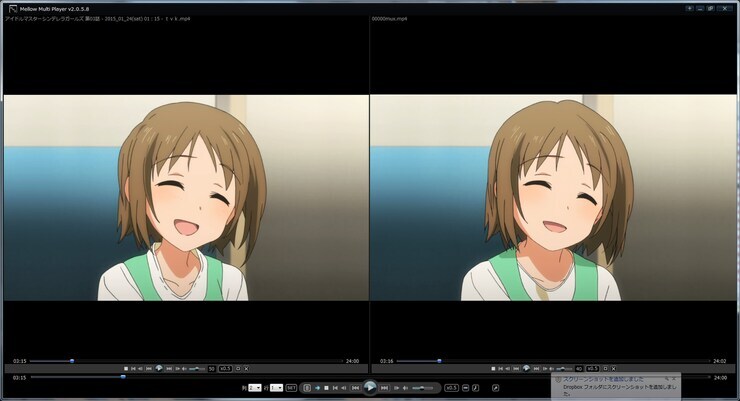Viewport: 740px width, 401px height.
Task: Step back one frame in master controls
Action: click(x=344, y=388)
